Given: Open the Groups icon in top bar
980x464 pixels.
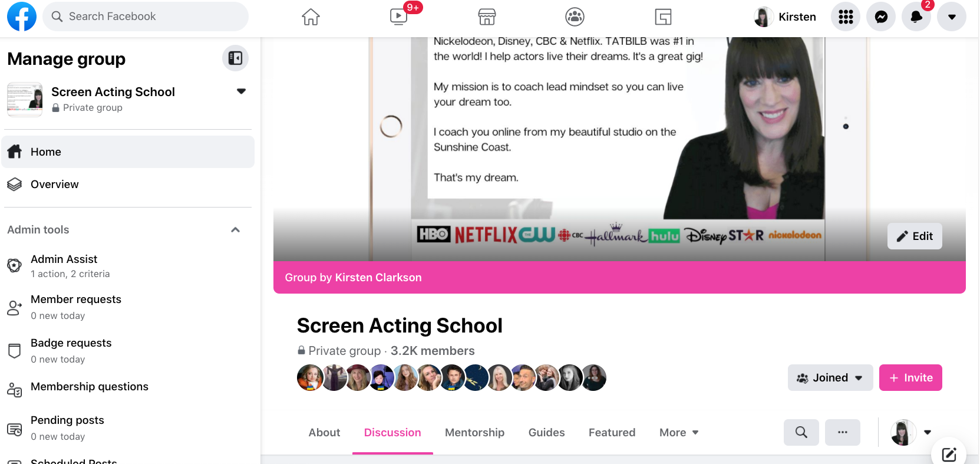Looking at the screenshot, I should tap(575, 17).
